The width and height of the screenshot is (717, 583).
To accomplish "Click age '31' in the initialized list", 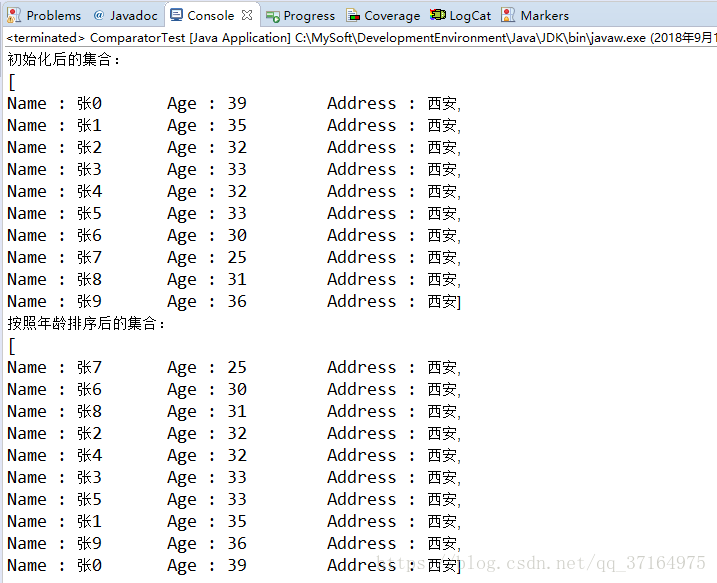I will click(237, 279).
